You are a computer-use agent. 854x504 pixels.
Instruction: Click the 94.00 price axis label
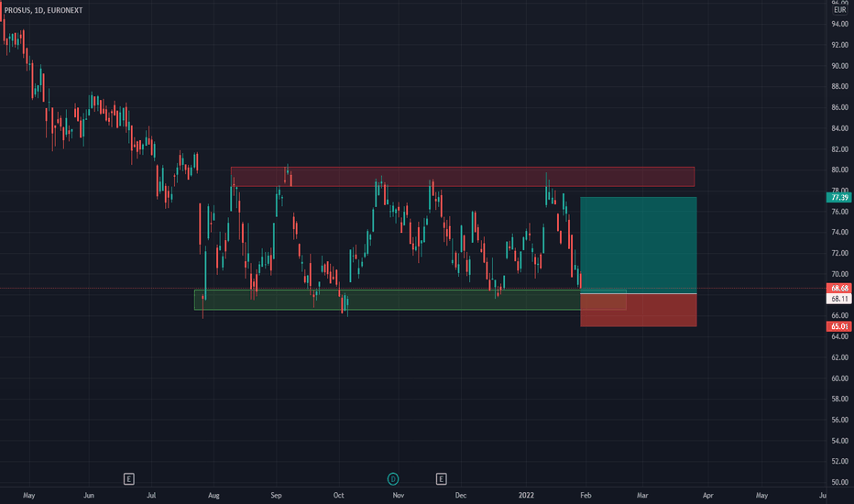click(840, 24)
